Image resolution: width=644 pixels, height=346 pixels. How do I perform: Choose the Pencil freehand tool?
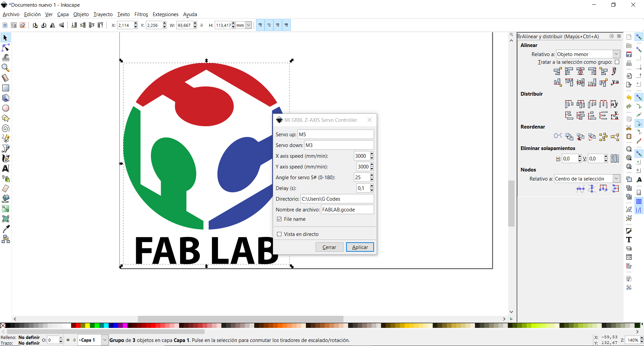click(6, 138)
